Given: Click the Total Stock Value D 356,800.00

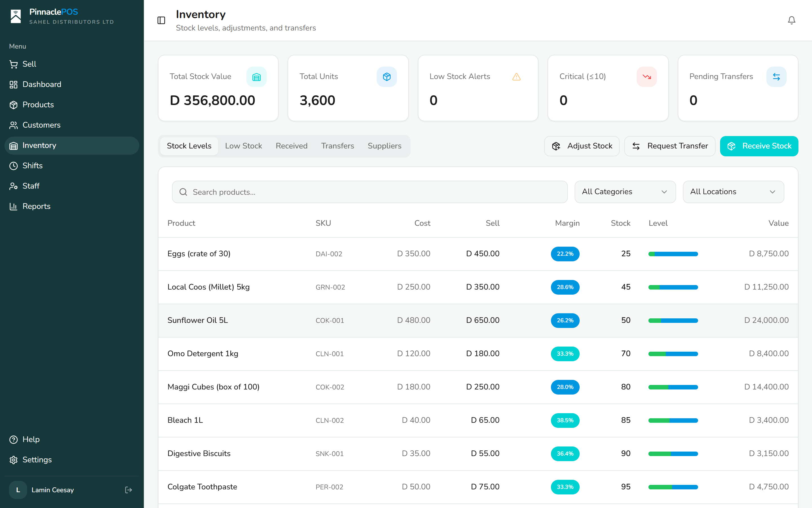Looking at the screenshot, I should tap(212, 100).
